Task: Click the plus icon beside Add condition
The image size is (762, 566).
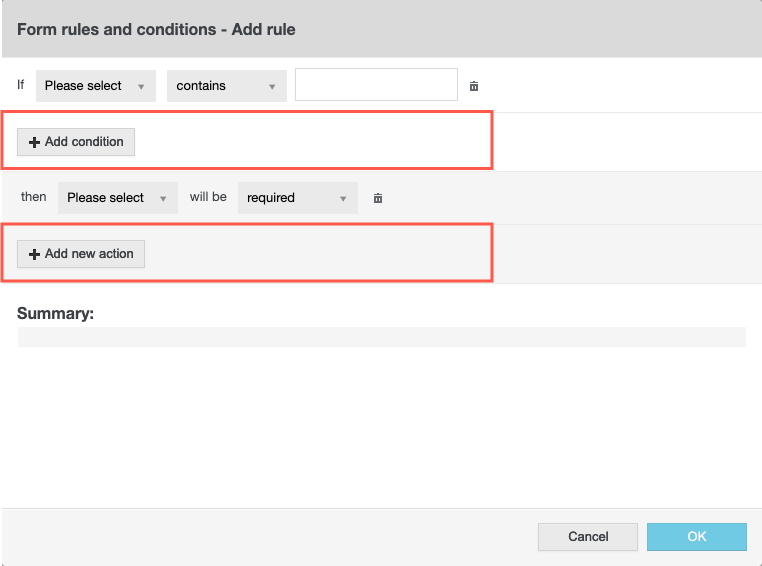Action: coord(34,142)
